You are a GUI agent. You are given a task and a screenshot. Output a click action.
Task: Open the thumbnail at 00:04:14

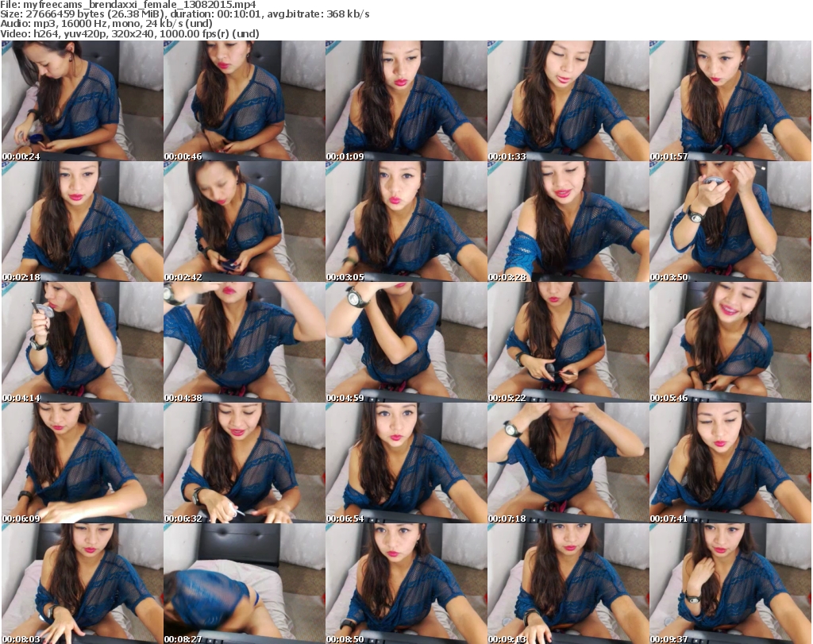[83, 342]
